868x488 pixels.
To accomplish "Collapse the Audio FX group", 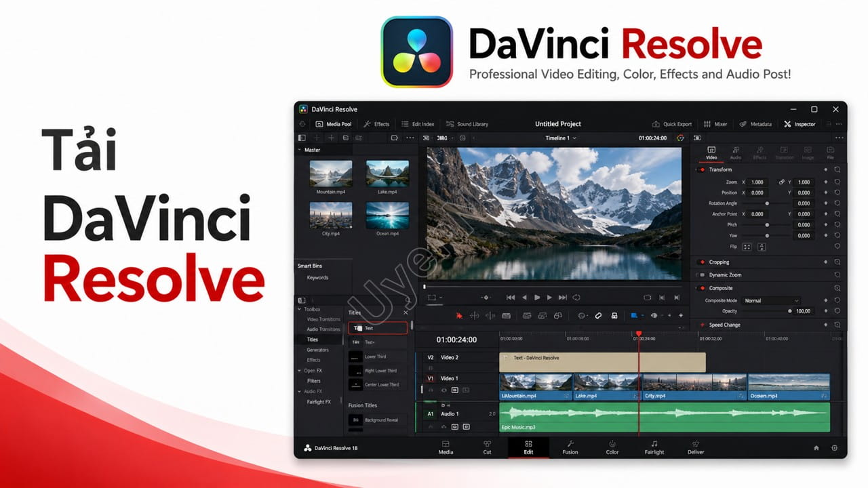I will point(300,391).
